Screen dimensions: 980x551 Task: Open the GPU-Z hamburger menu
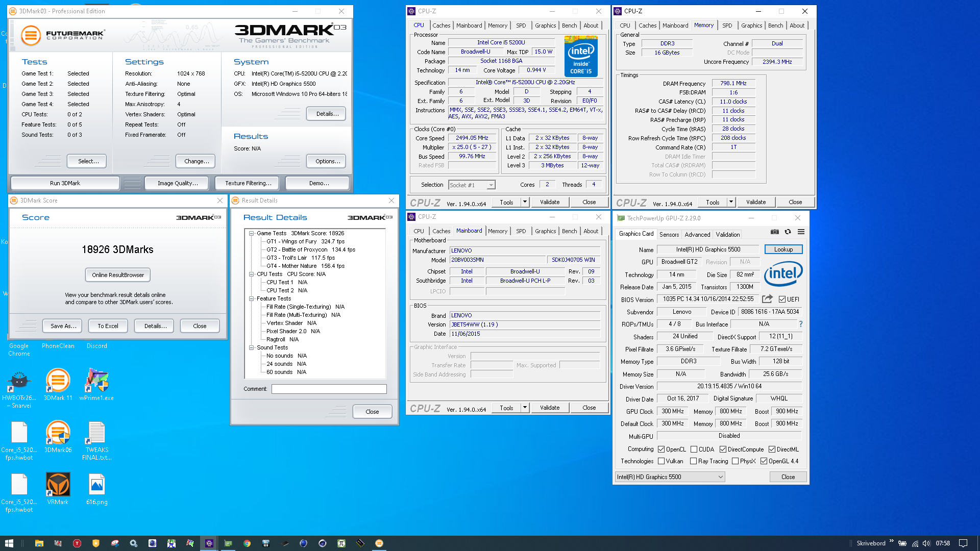point(801,232)
